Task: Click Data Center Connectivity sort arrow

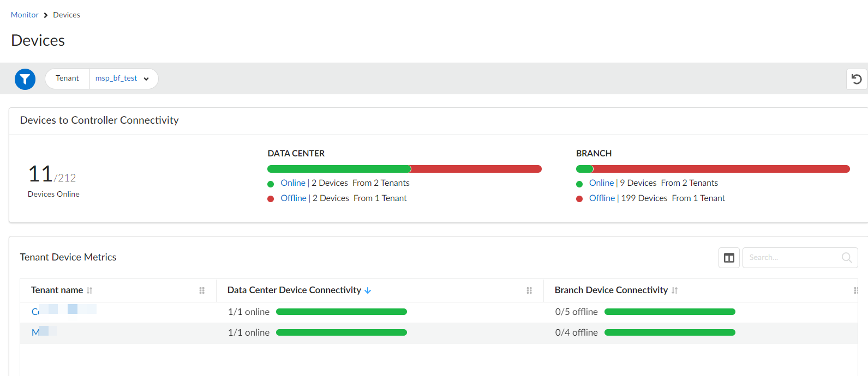Action: coord(368,290)
